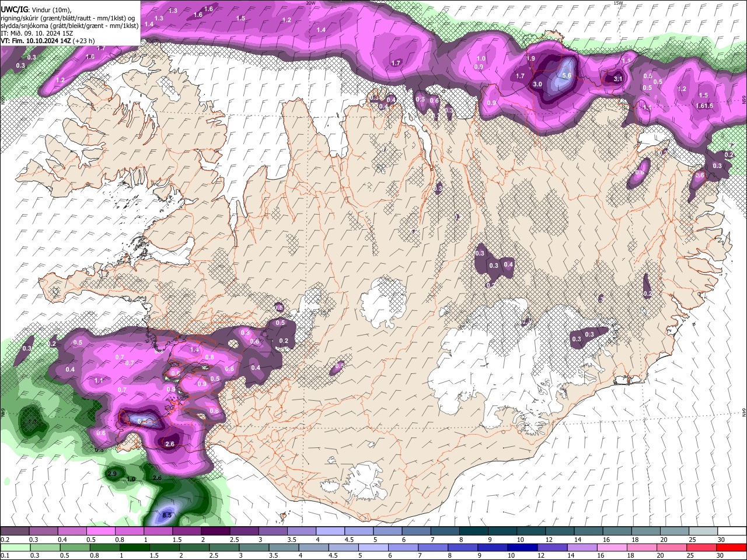
Task: Select the bright pink 0.5–0.8 upper legend swatch
Action: coord(100,531)
